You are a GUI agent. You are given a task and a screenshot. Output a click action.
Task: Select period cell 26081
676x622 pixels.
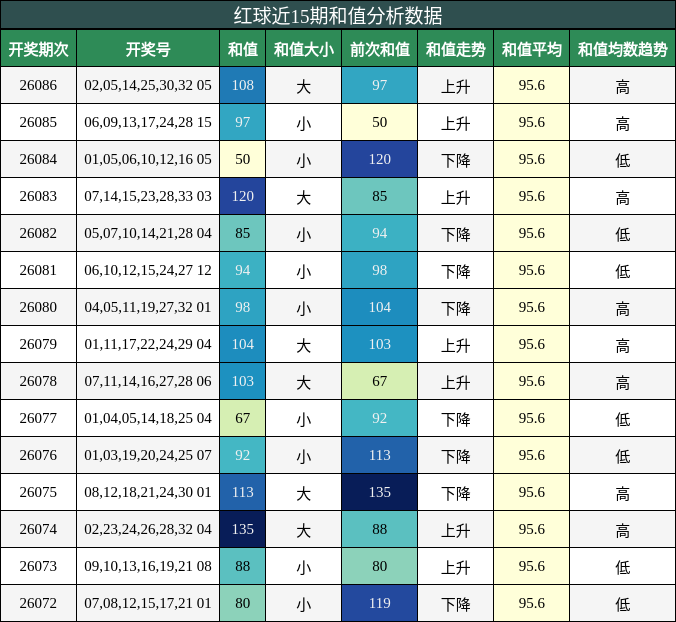[38, 270]
